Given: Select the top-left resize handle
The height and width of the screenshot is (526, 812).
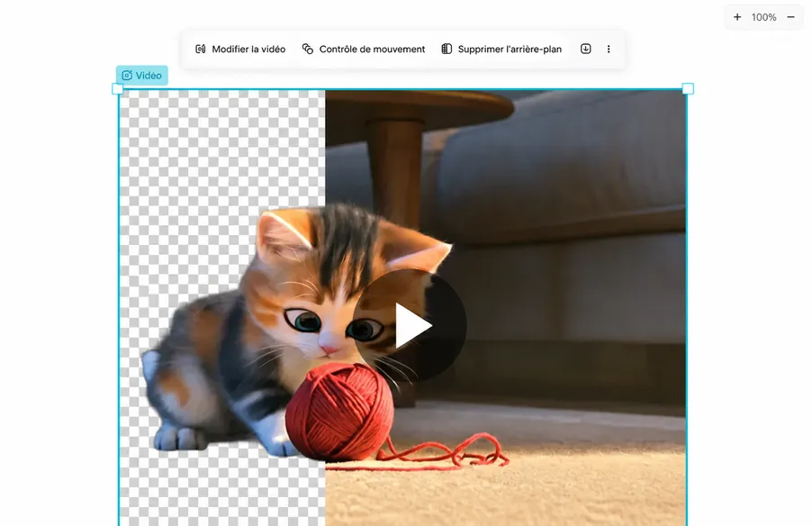Looking at the screenshot, I should [118, 89].
